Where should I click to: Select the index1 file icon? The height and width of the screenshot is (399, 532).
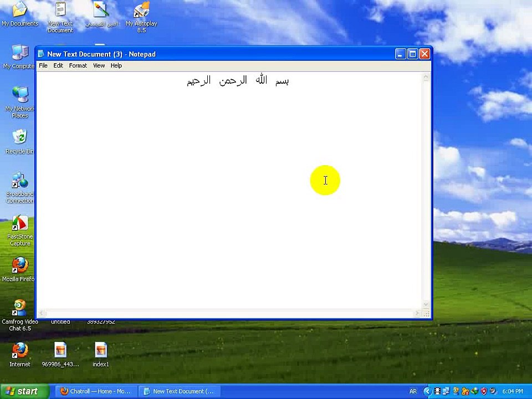pyautogui.click(x=101, y=355)
